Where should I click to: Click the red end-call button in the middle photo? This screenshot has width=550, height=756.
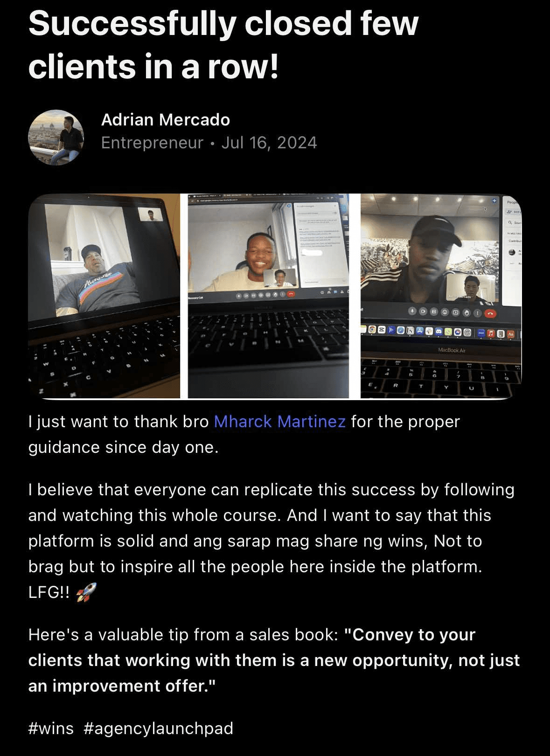tap(291, 294)
